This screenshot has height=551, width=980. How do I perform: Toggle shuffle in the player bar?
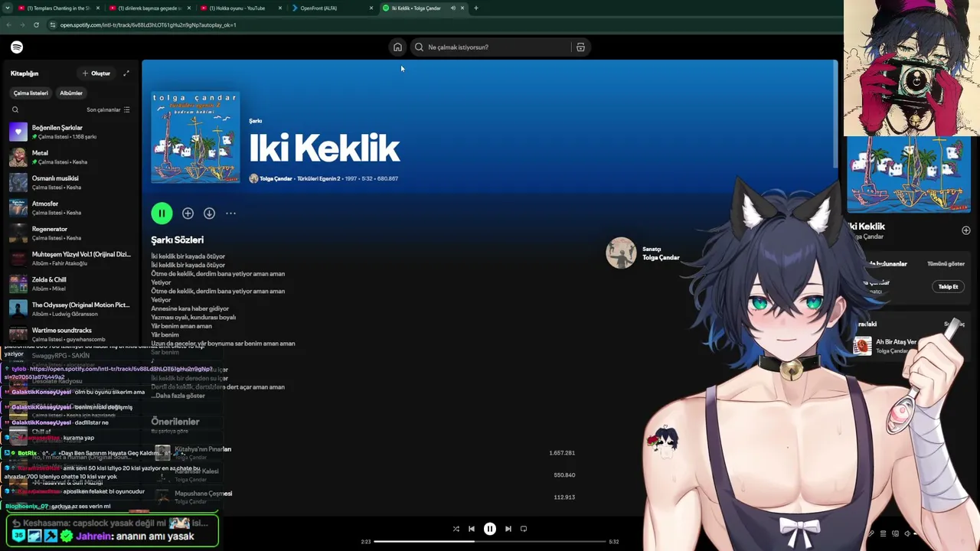(x=456, y=529)
